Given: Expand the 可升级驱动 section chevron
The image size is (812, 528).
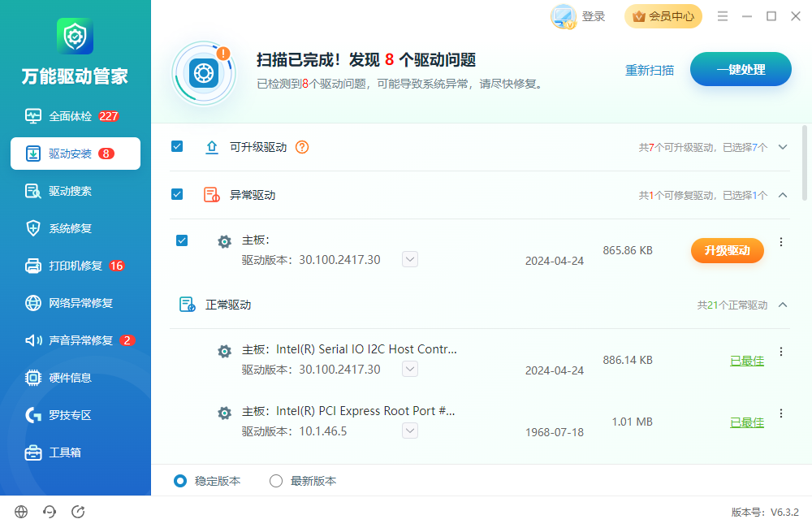Looking at the screenshot, I should pos(783,147).
